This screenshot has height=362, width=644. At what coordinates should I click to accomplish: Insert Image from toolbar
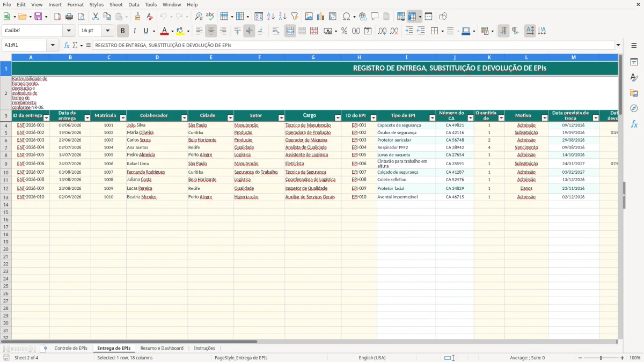[x=310, y=17]
